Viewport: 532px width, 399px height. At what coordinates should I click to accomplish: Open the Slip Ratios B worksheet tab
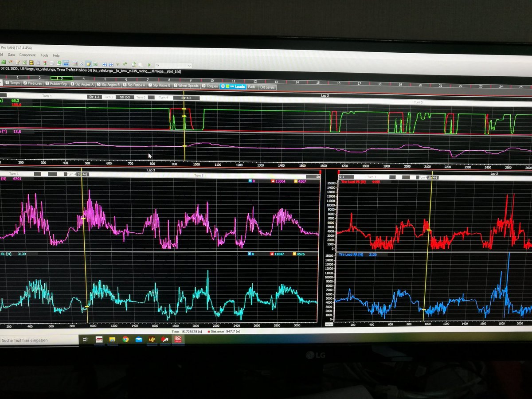(159, 85)
